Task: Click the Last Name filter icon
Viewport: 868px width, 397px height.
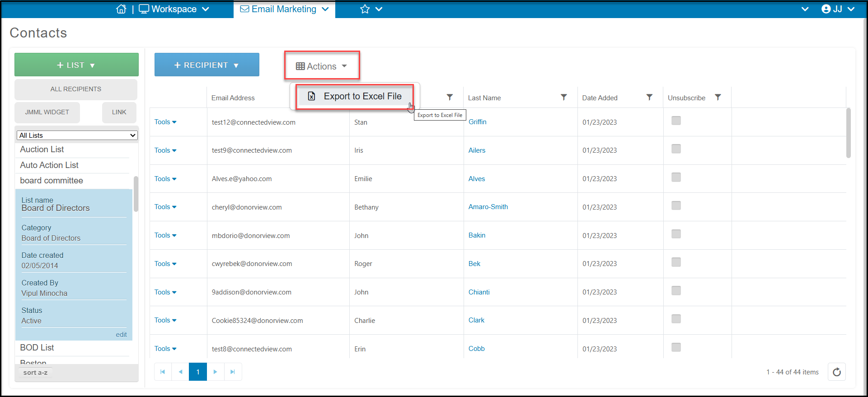Action: [563, 98]
